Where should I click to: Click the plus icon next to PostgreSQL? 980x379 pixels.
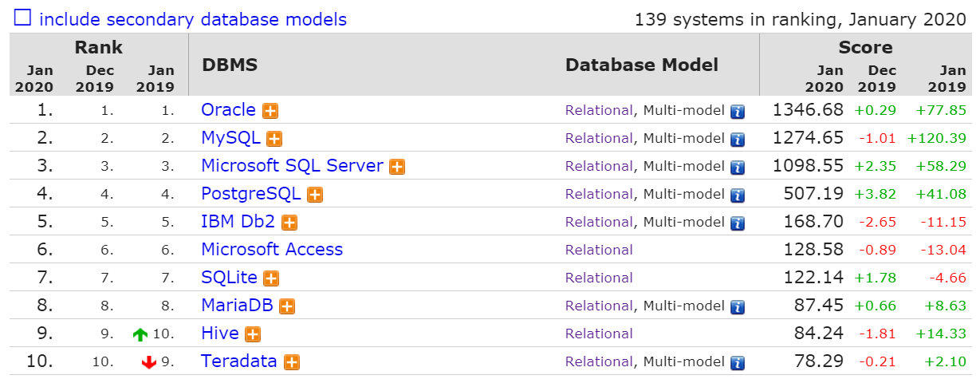tap(315, 195)
